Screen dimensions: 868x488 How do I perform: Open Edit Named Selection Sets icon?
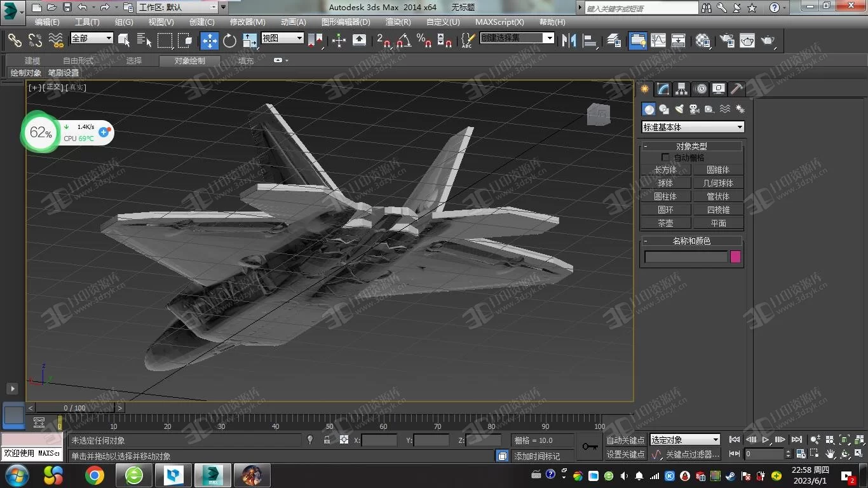point(467,40)
